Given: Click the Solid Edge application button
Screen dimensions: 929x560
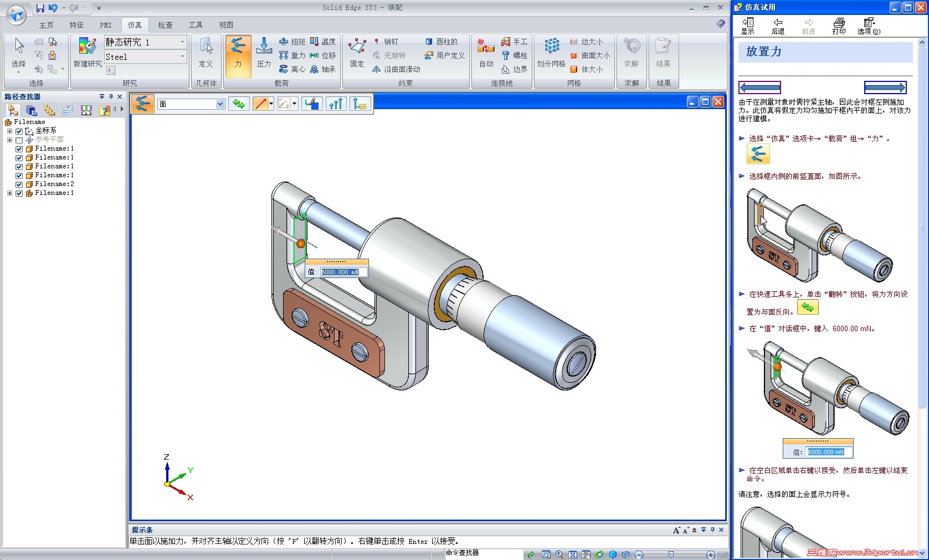Looking at the screenshot, I should 16,15.
